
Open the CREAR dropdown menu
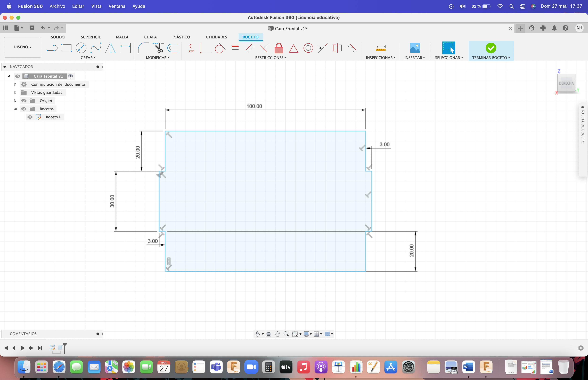88,57
